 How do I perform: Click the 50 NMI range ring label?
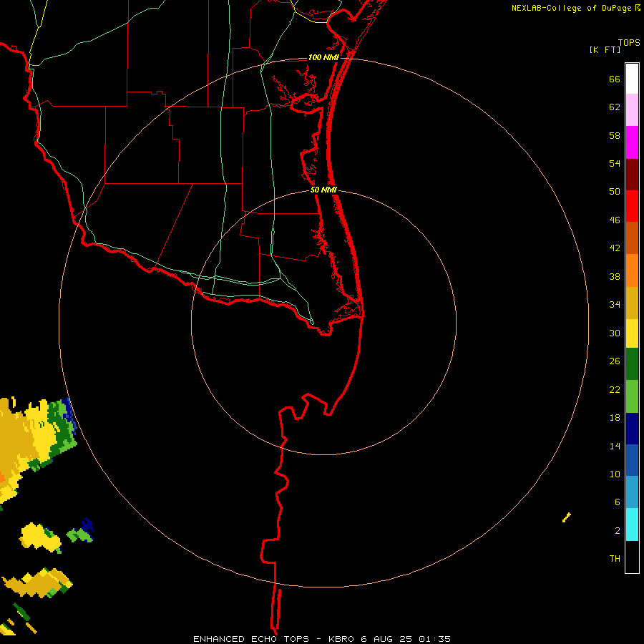pos(323,190)
